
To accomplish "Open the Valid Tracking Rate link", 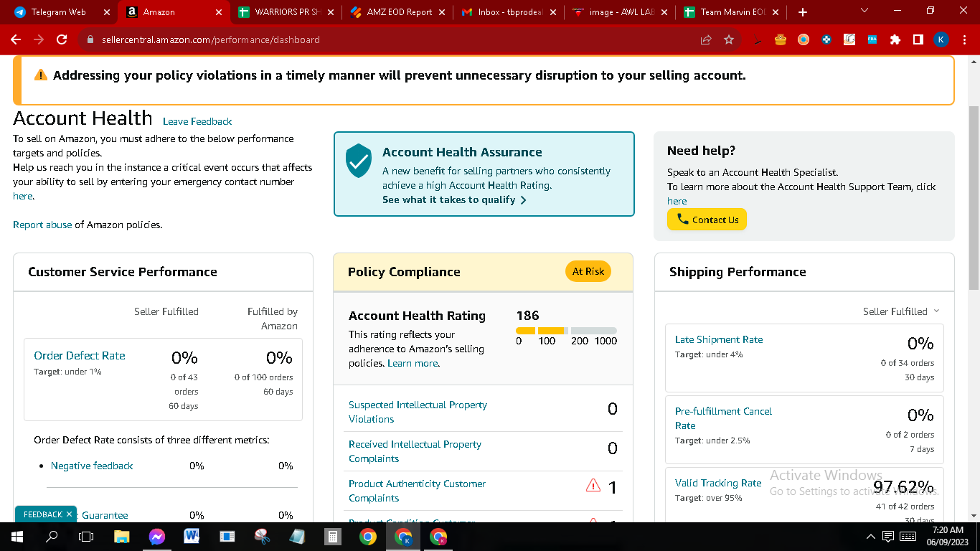I will tap(718, 484).
